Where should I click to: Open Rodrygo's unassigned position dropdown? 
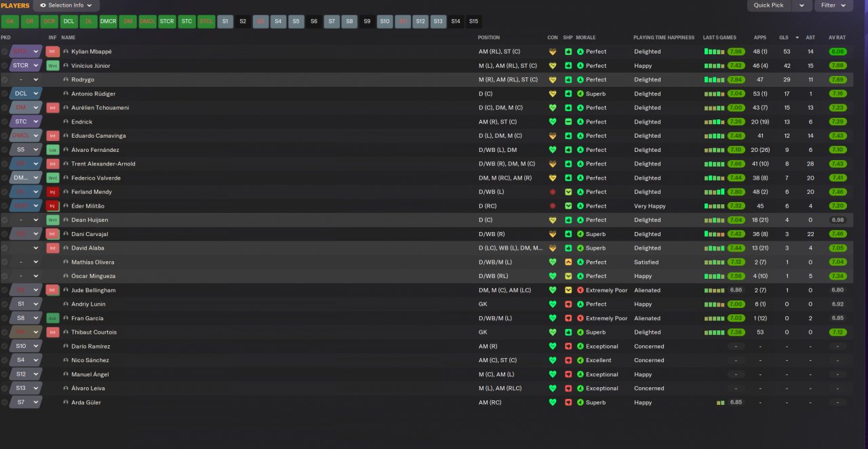(26, 79)
